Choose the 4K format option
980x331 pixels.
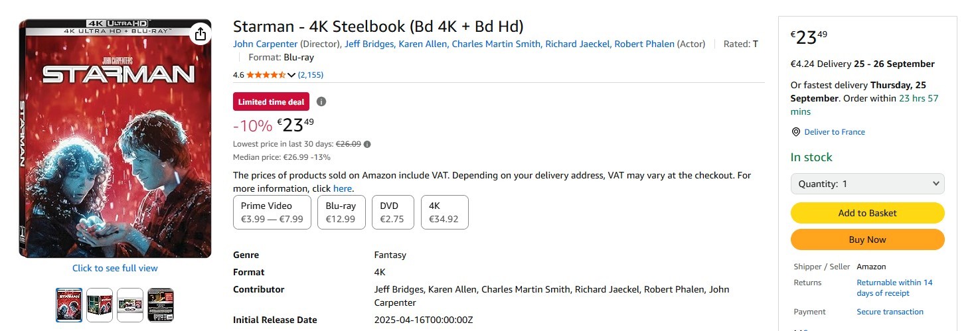444,212
